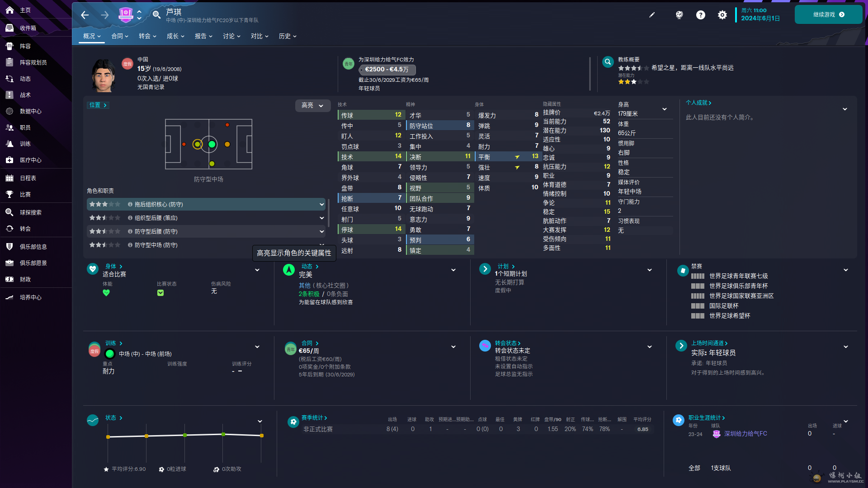Screen dimensions: 868x488
Task: Expand the 拖后组织核心 (防守) role
Action: click(321, 204)
